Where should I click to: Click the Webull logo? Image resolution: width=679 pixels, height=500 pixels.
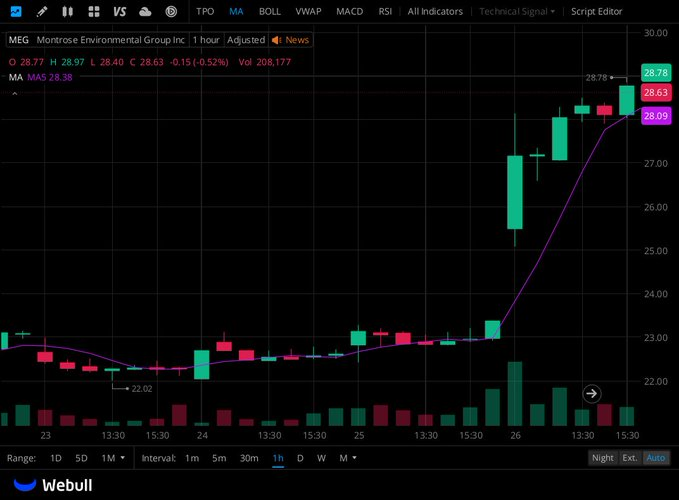[53, 485]
